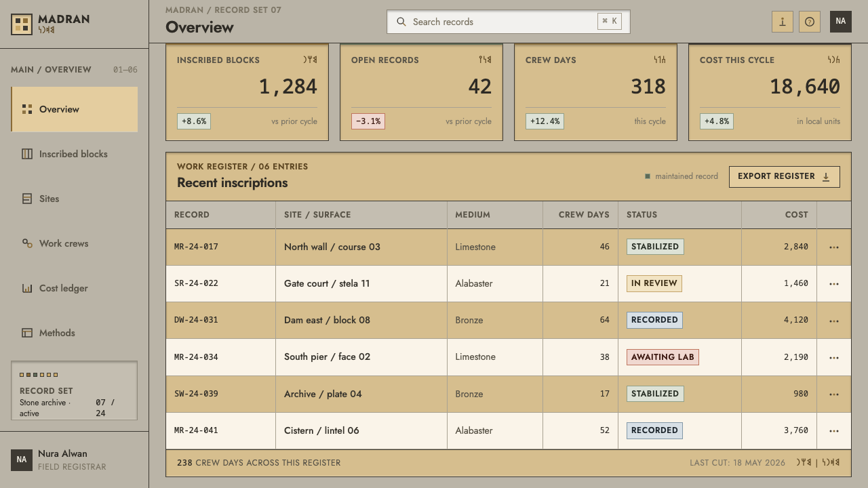Screen dimensions: 868x488
Task: Click the +12.4% change badge
Action: point(545,121)
